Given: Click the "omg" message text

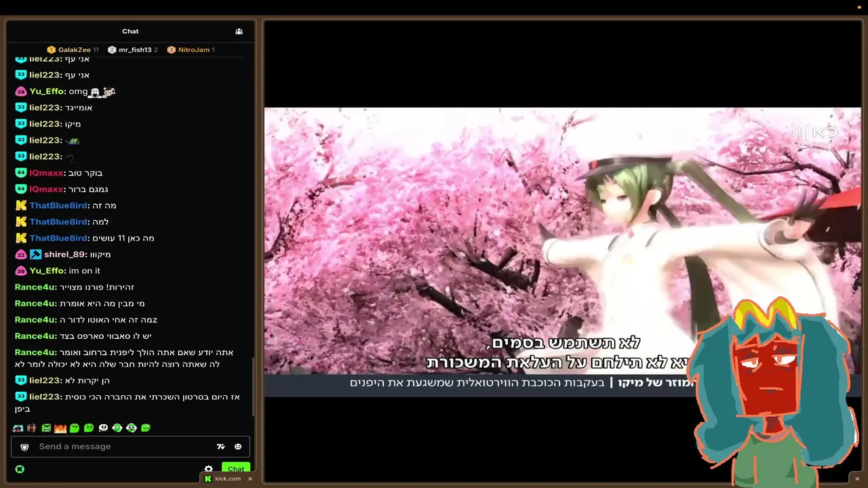Looking at the screenshot, I should point(78,91).
